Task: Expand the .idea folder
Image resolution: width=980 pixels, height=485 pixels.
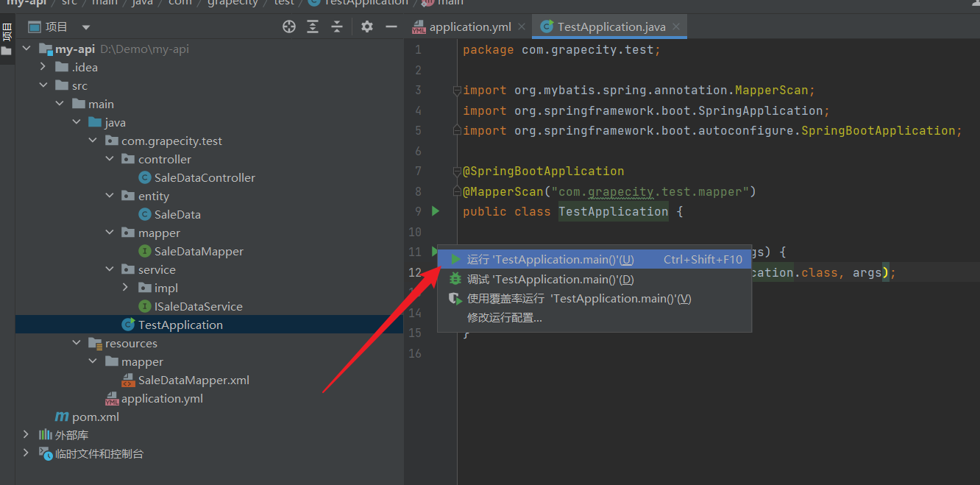Action: click(43, 67)
